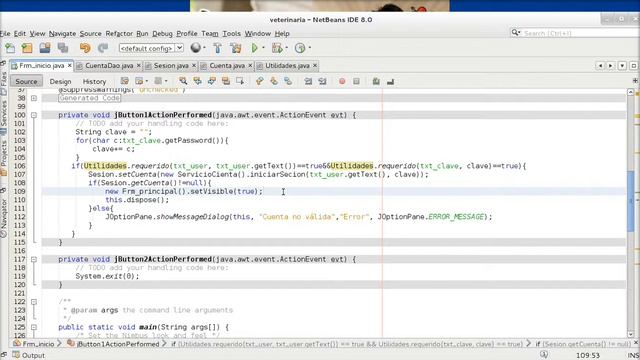Toggle highlight search icon
This screenshot has height=360, width=640.
[x=226, y=81]
